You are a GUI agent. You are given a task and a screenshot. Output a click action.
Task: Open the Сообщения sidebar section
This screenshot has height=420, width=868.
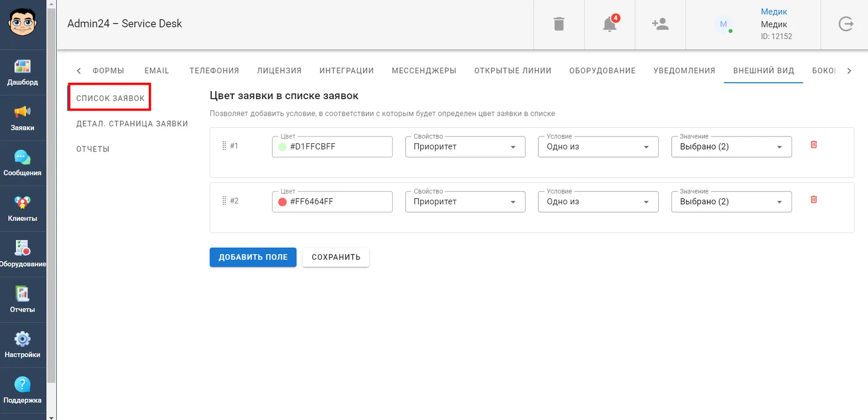23,163
